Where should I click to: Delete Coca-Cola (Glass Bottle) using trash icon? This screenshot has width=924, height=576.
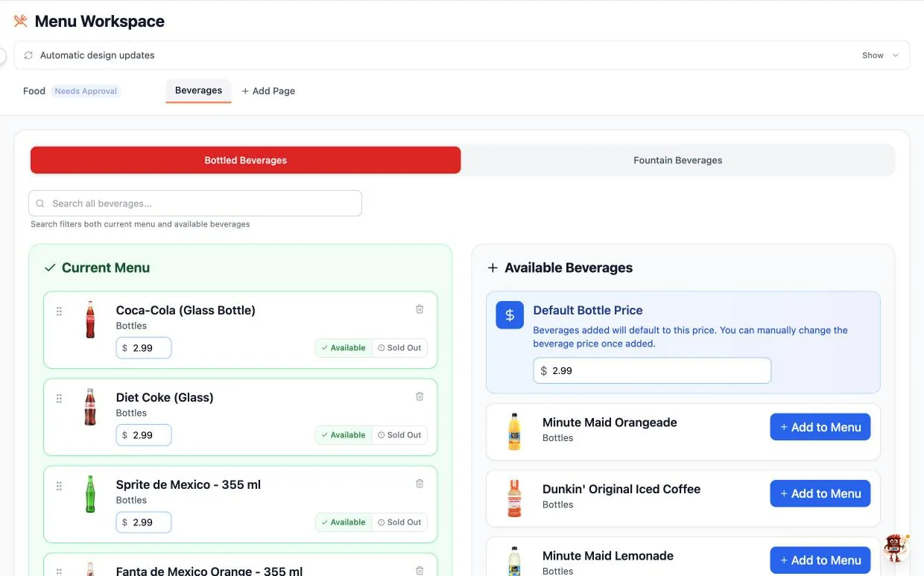coord(420,309)
